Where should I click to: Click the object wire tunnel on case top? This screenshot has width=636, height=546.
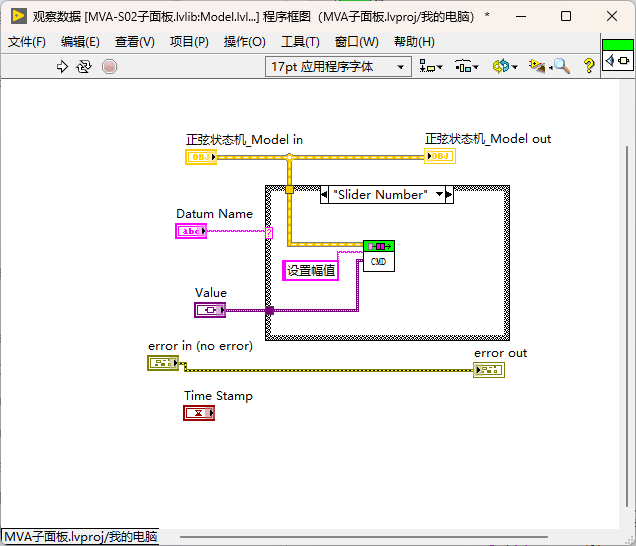(x=289, y=189)
